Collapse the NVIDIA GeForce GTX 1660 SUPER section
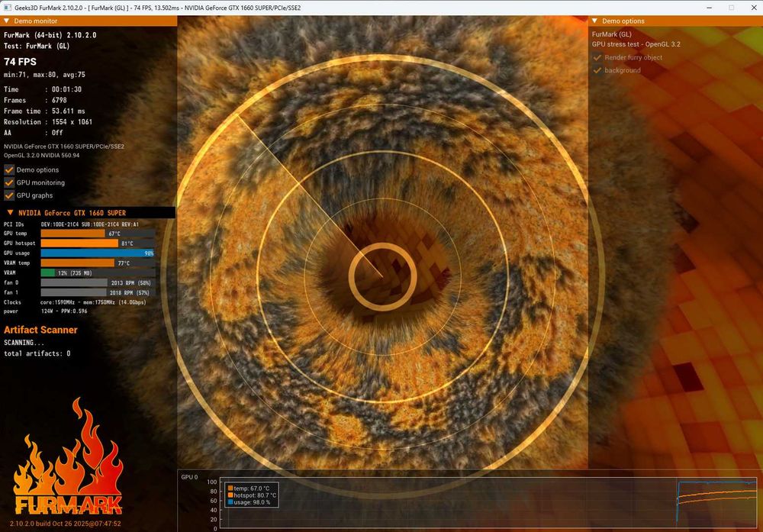The image size is (763, 532). [10, 212]
